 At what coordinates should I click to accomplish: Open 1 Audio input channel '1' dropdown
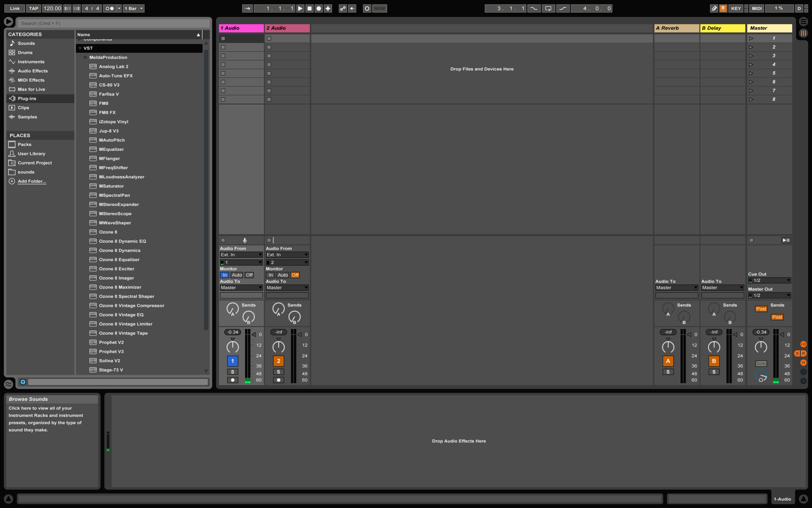pyautogui.click(x=241, y=262)
